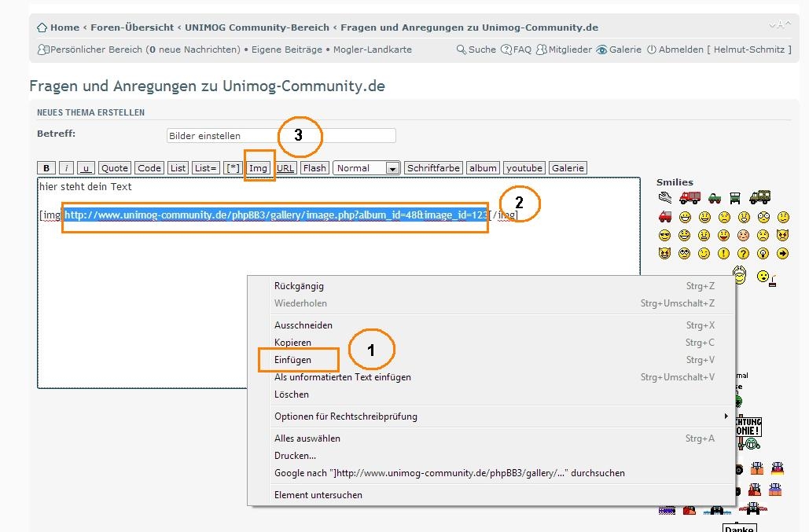Screen dimensions: 809x532
Task: Click Alles auswählen in context menu
Action: [x=307, y=438]
